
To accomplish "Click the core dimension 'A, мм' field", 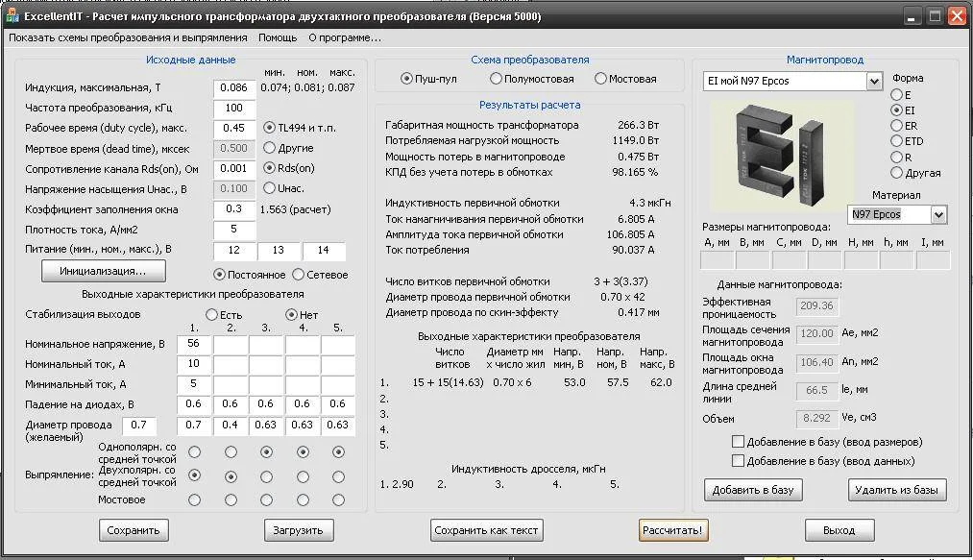I will [718, 260].
